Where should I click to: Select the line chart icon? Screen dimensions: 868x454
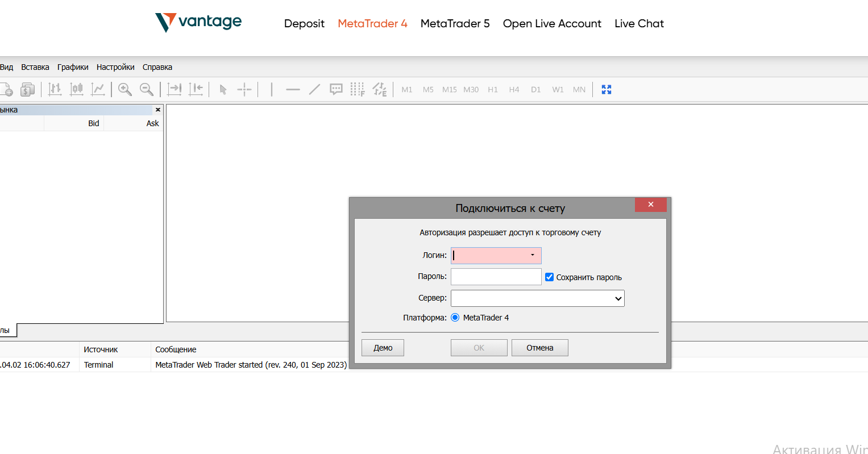pyautogui.click(x=98, y=89)
